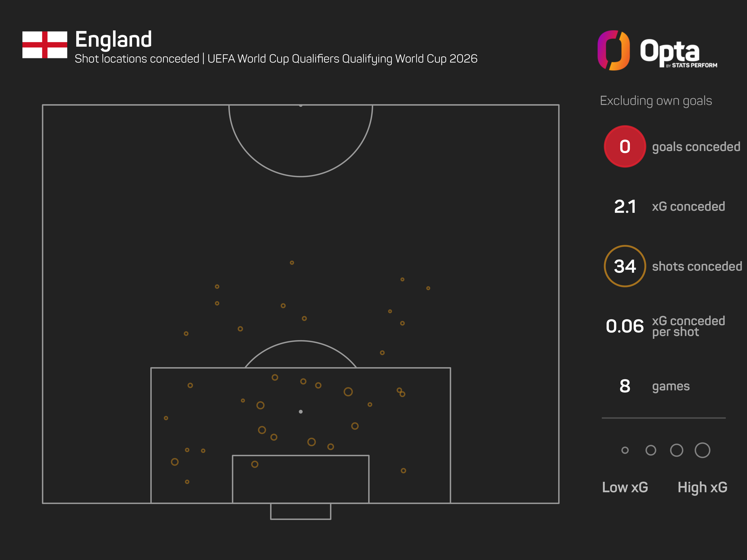Click the shot marker farthest from goal
747x560 pixels.
coord(292,263)
